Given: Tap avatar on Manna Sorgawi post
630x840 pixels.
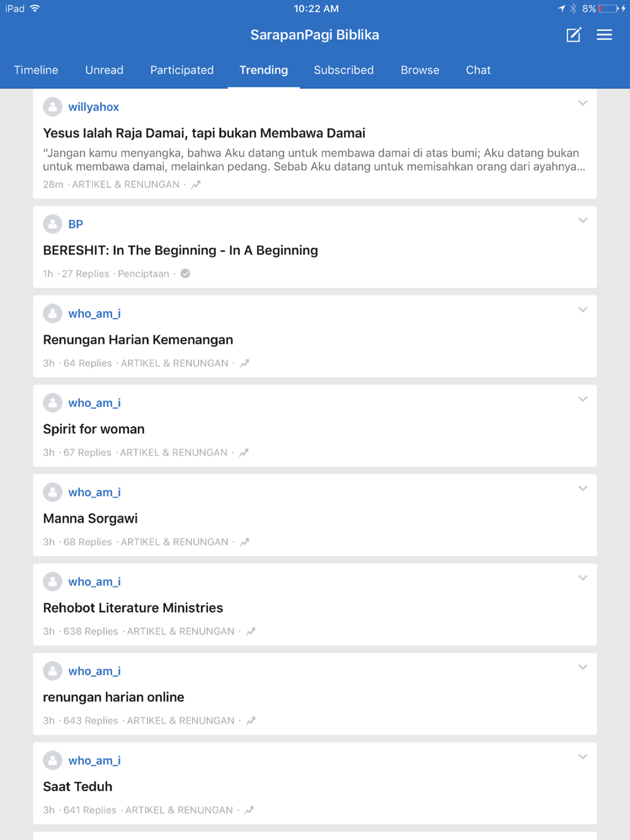Looking at the screenshot, I should coord(53,492).
